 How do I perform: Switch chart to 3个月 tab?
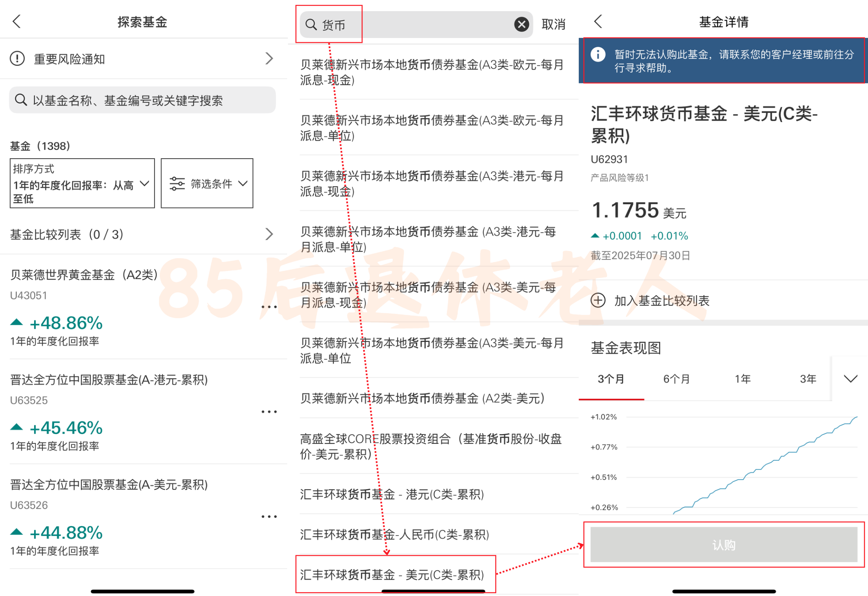point(611,379)
